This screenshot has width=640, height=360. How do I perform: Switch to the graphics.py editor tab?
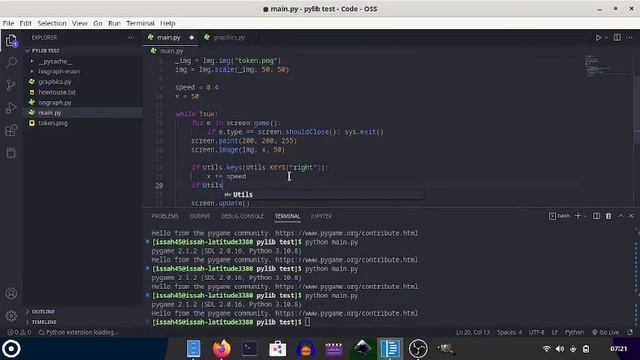pos(229,38)
